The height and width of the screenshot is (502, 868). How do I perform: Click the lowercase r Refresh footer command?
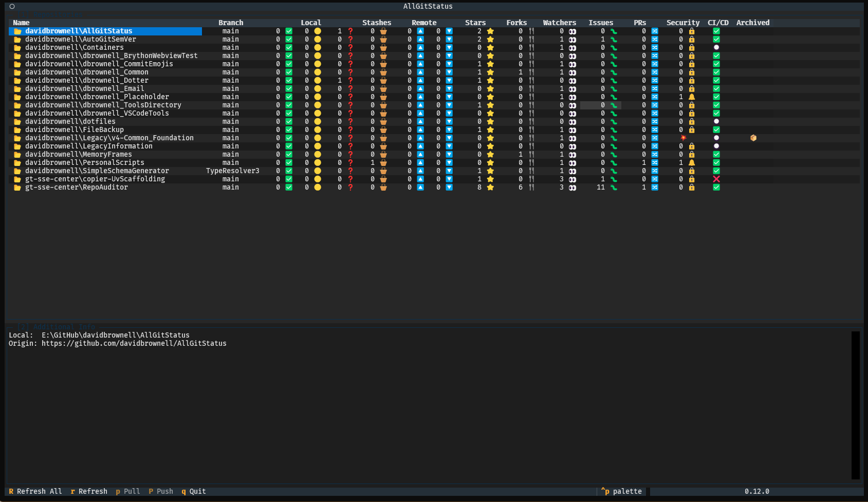point(89,492)
